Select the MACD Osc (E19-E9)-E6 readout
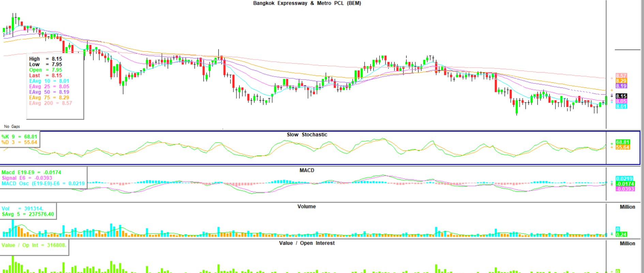Viewport: 644px width, 273px height. [x=43, y=183]
